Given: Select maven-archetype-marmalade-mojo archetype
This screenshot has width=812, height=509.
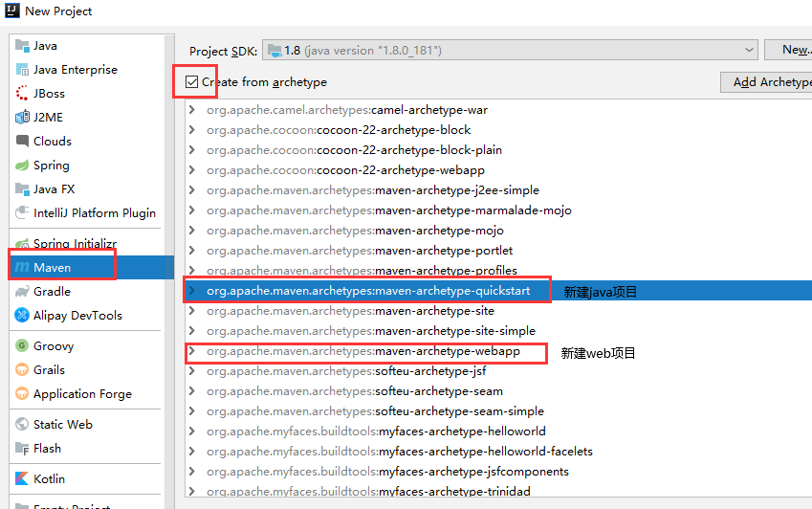Looking at the screenshot, I should click(x=389, y=210).
